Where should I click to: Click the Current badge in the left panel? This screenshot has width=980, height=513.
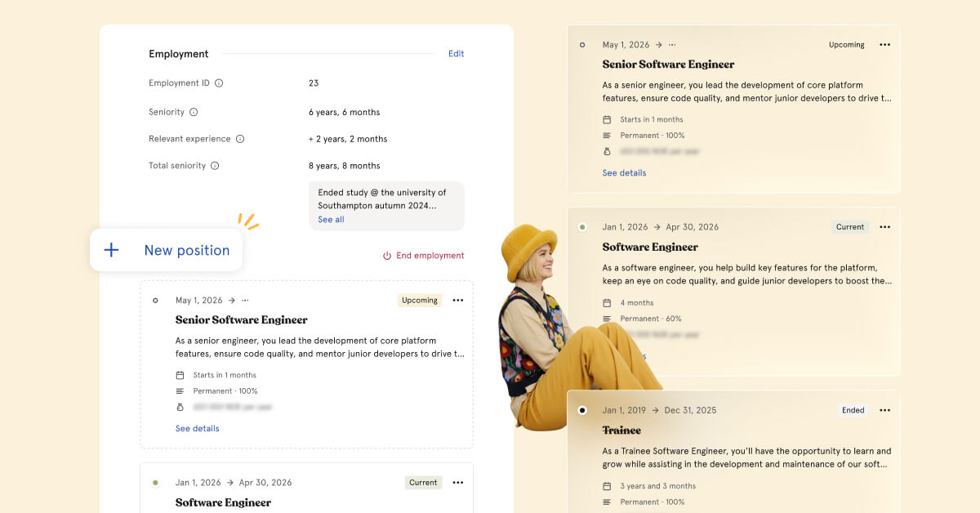pyautogui.click(x=423, y=483)
